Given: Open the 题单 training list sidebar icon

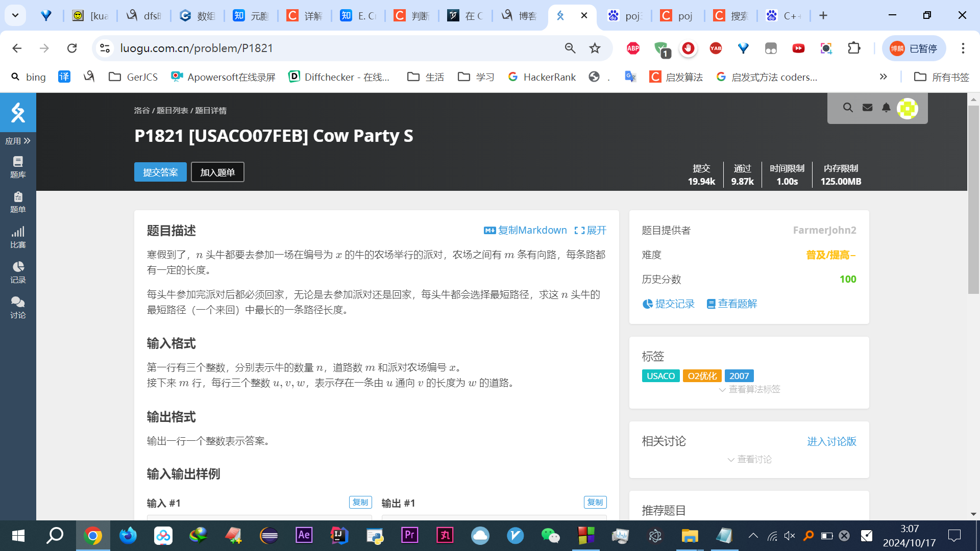Looking at the screenshot, I should point(18,202).
